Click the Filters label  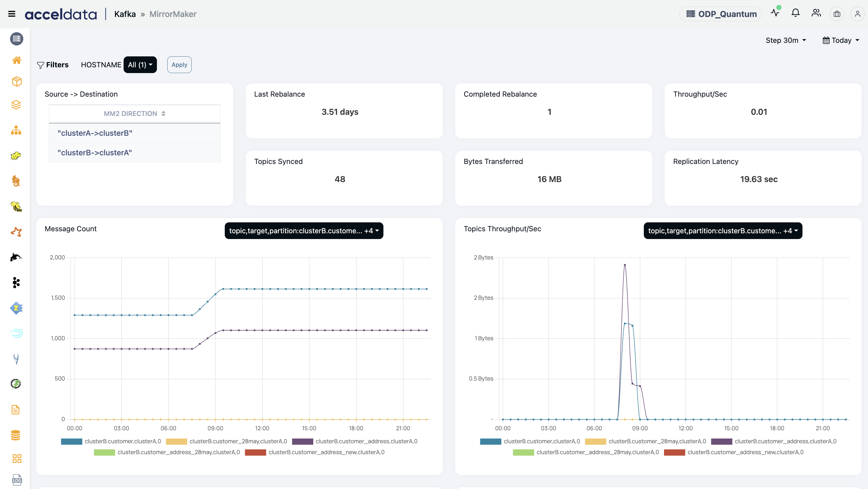(x=57, y=65)
